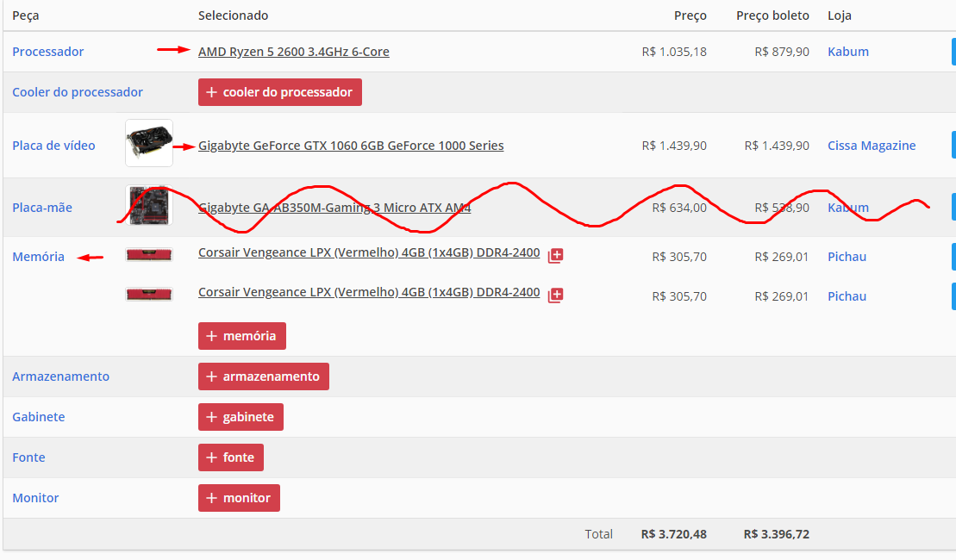Click the processor boleto price R$ 879,90
The image size is (956, 560).
pos(782,52)
